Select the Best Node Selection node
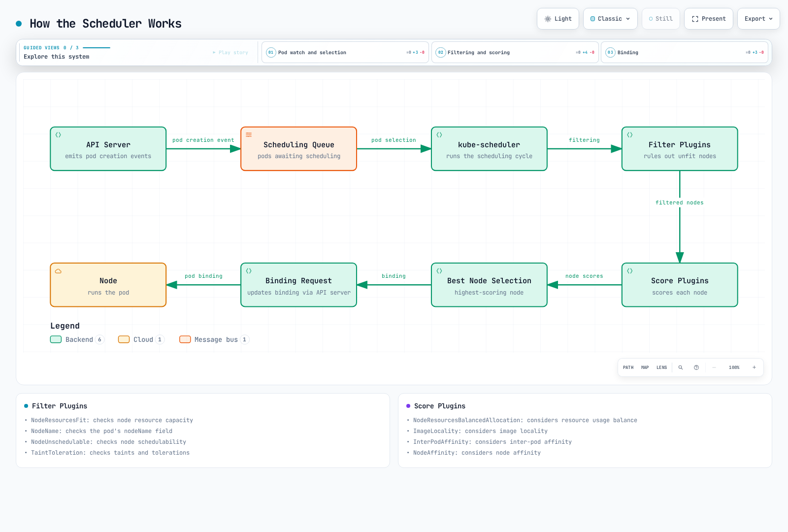The image size is (788, 532). coord(489,285)
